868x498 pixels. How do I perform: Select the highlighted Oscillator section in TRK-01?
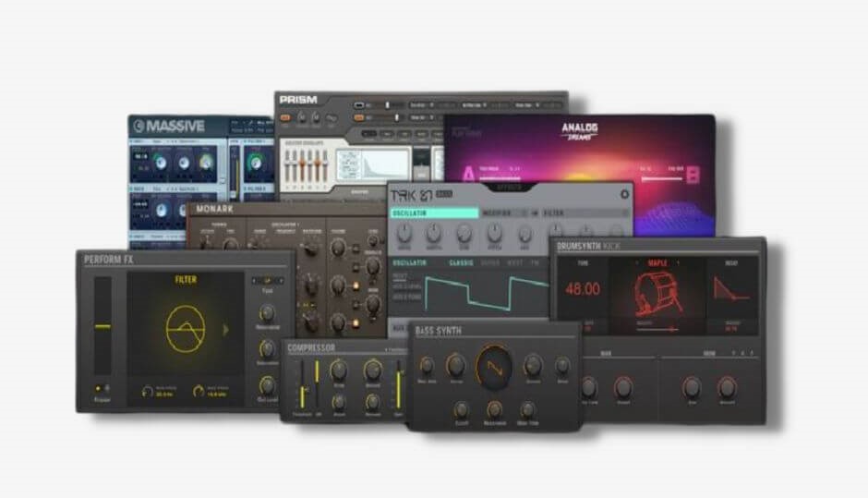coord(434,213)
